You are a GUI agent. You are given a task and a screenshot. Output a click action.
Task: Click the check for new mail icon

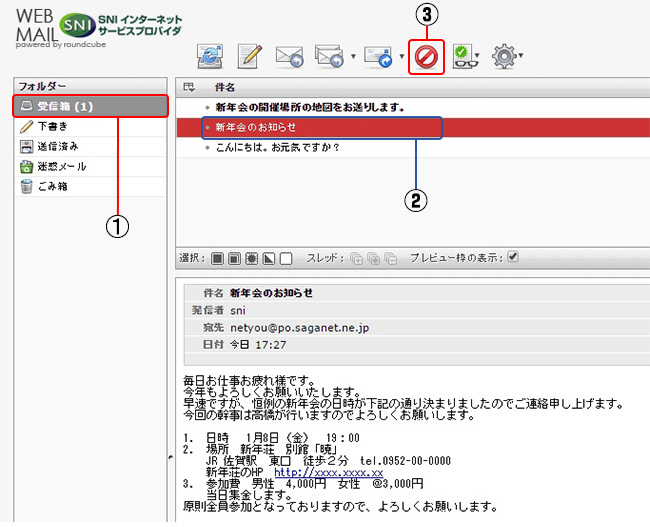click(209, 56)
